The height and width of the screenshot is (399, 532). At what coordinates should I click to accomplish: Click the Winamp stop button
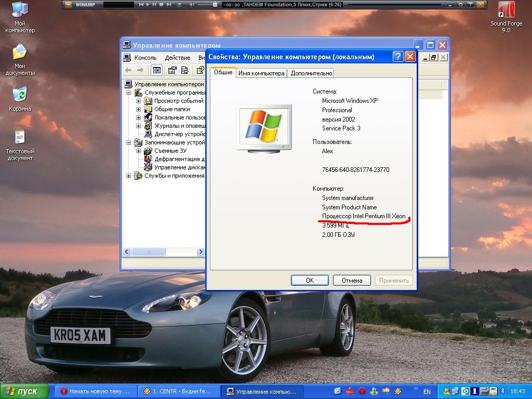tap(161, 5)
